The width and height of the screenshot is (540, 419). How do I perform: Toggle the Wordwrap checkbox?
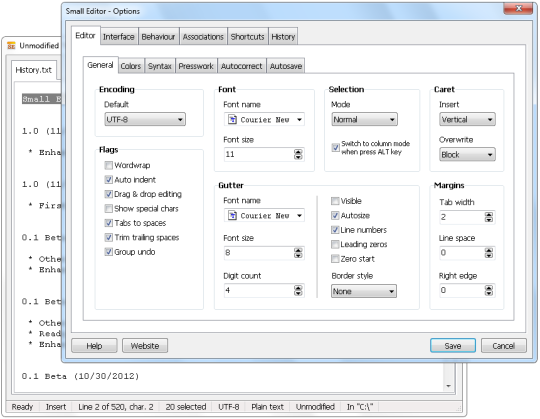pyautogui.click(x=108, y=165)
